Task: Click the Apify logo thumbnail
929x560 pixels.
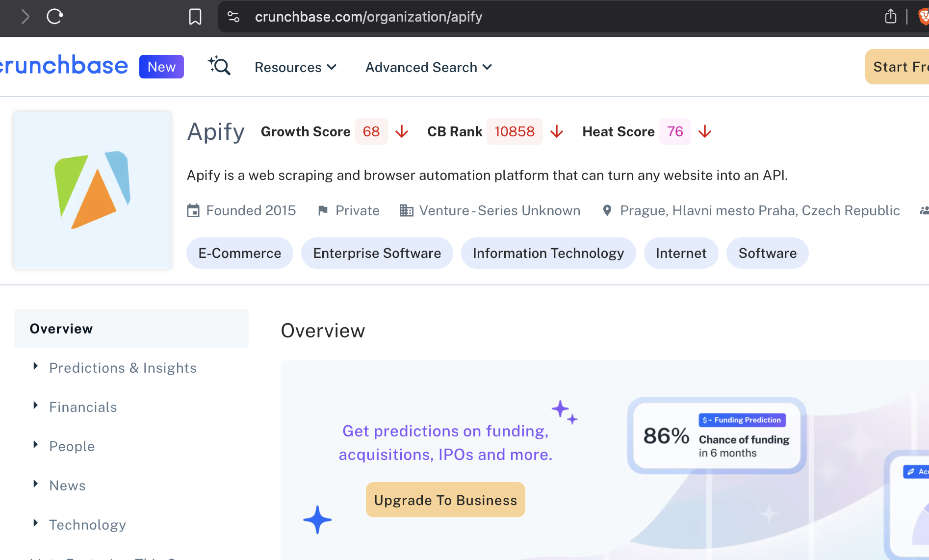Action: [x=92, y=190]
